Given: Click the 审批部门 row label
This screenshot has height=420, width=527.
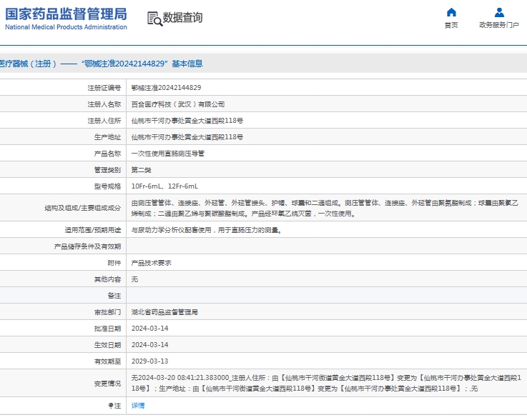Looking at the screenshot, I should (107, 312).
